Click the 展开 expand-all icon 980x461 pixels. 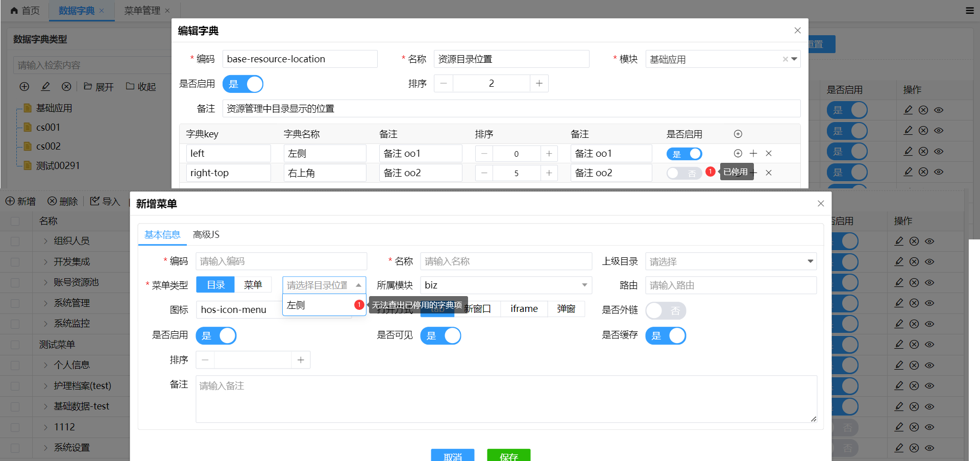(98, 86)
